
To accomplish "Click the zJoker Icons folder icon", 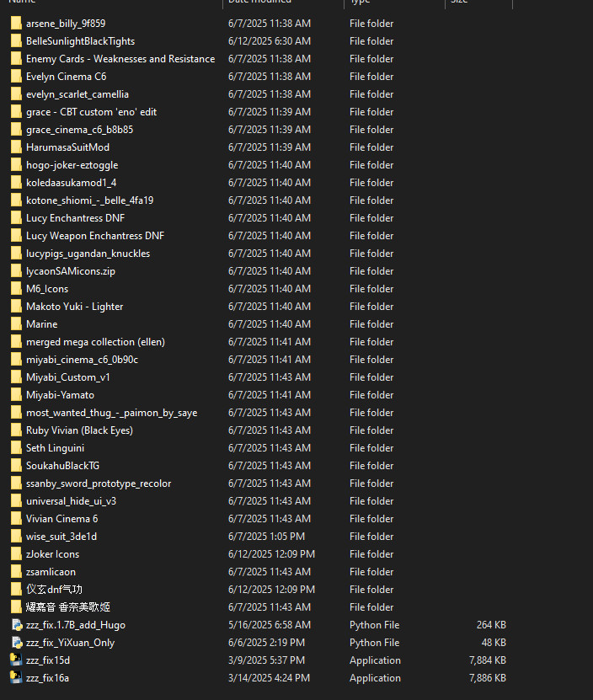I will tap(16, 554).
